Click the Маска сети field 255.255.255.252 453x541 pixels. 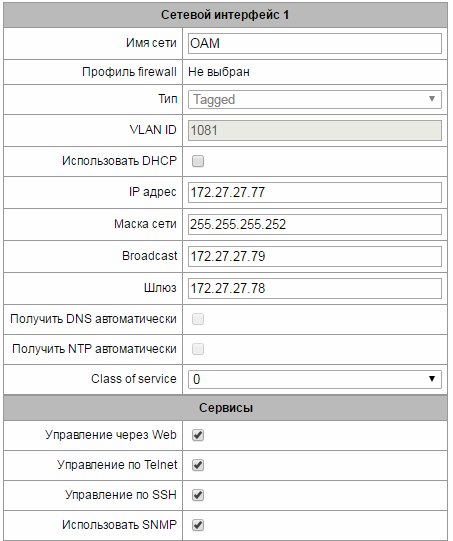tap(315, 224)
